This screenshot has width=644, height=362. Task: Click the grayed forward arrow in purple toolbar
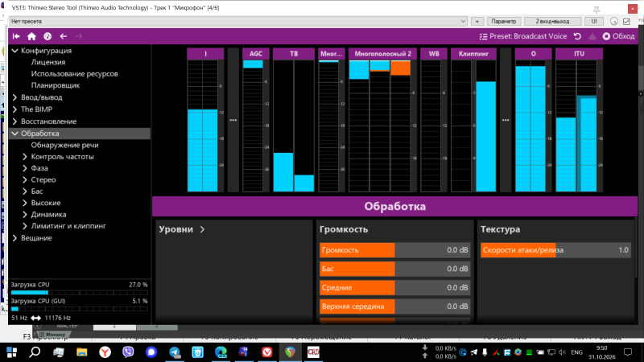[79, 36]
